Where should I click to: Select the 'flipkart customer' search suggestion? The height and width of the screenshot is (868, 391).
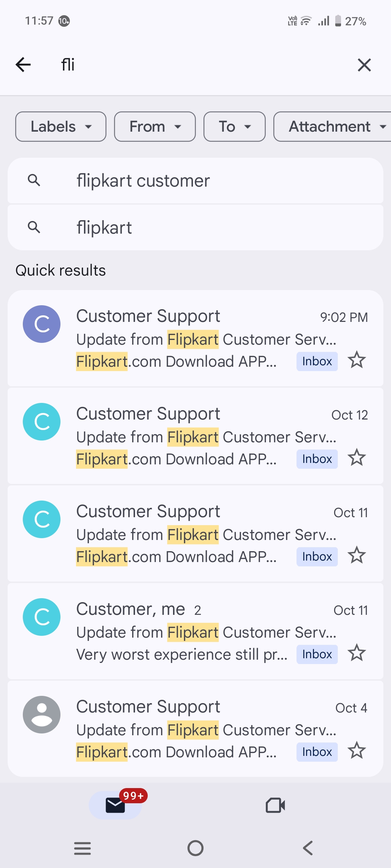click(x=195, y=180)
